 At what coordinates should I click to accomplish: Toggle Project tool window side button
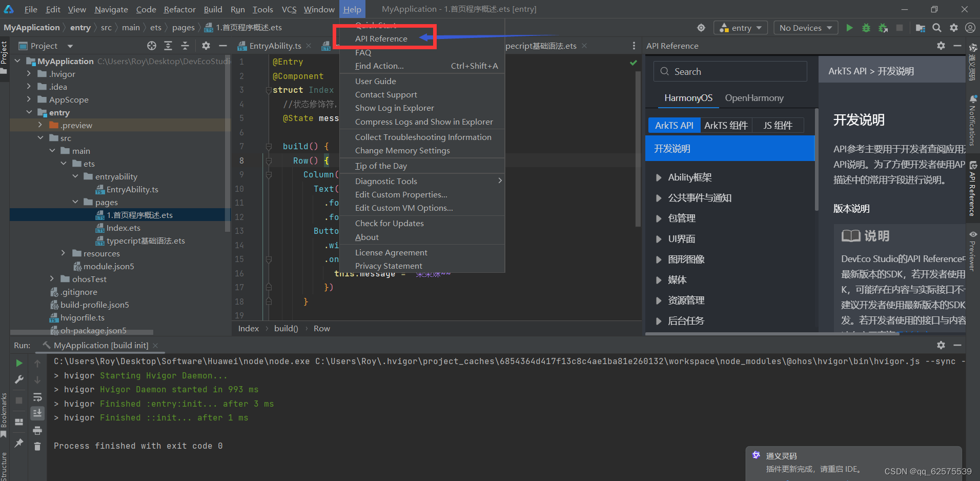4,57
